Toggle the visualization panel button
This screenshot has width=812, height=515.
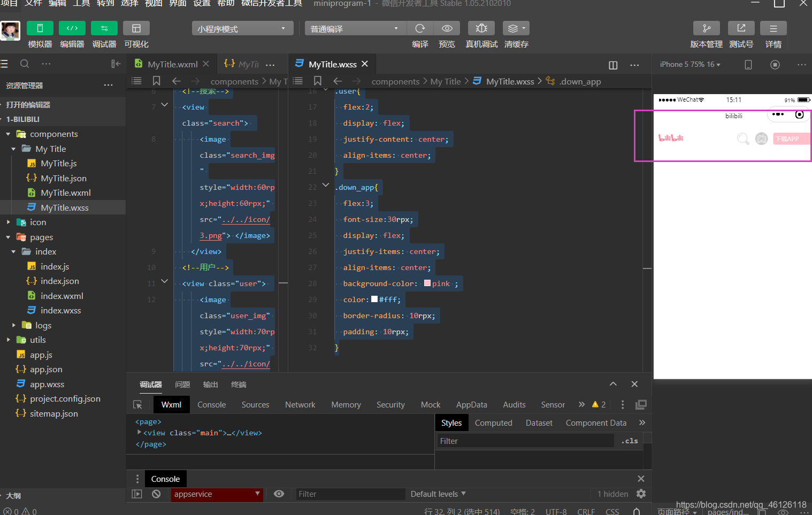pyautogui.click(x=136, y=28)
